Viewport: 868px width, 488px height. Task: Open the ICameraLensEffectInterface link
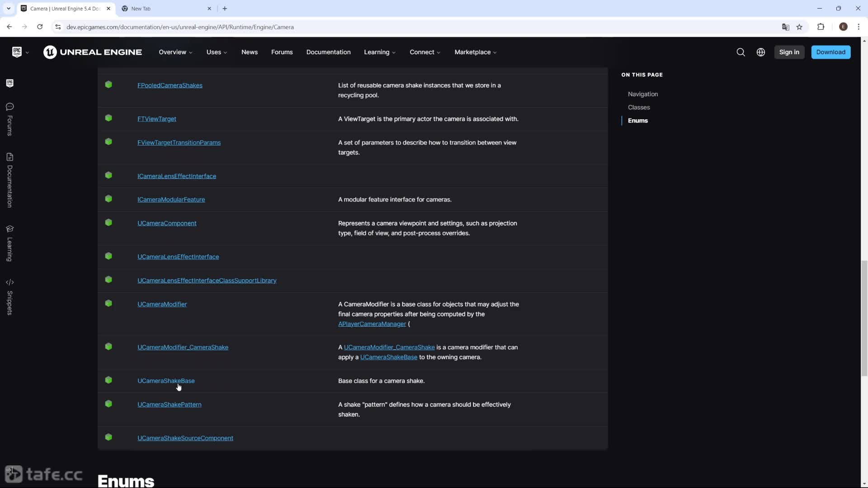click(x=177, y=176)
